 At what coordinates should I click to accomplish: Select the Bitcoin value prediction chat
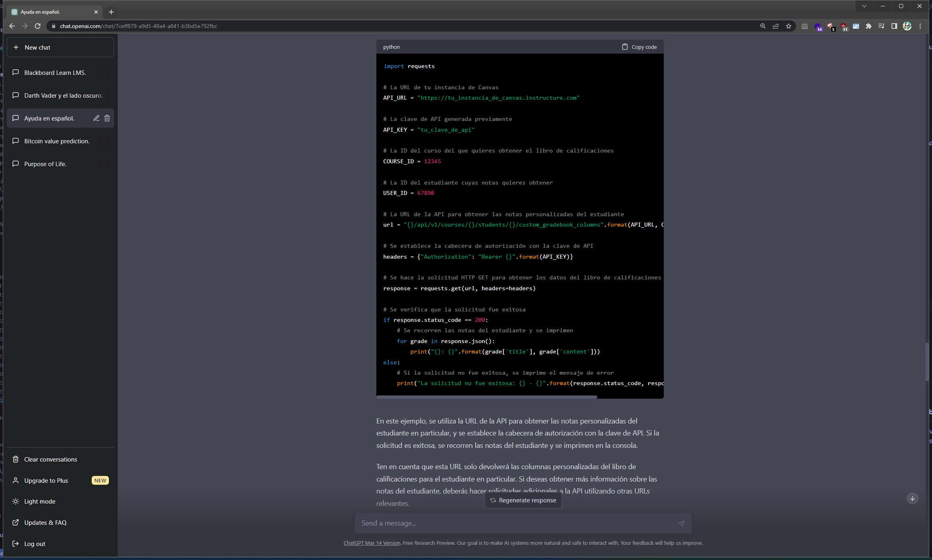click(x=56, y=141)
